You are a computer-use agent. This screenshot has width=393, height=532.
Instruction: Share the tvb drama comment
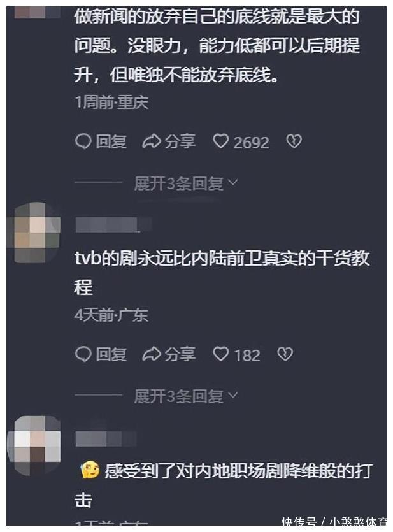169,354
